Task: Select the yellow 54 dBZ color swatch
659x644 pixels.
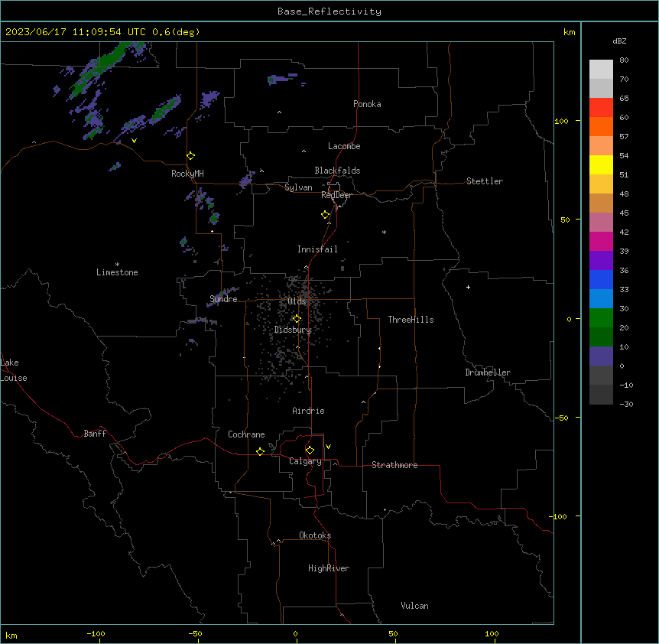Action: 601,164
